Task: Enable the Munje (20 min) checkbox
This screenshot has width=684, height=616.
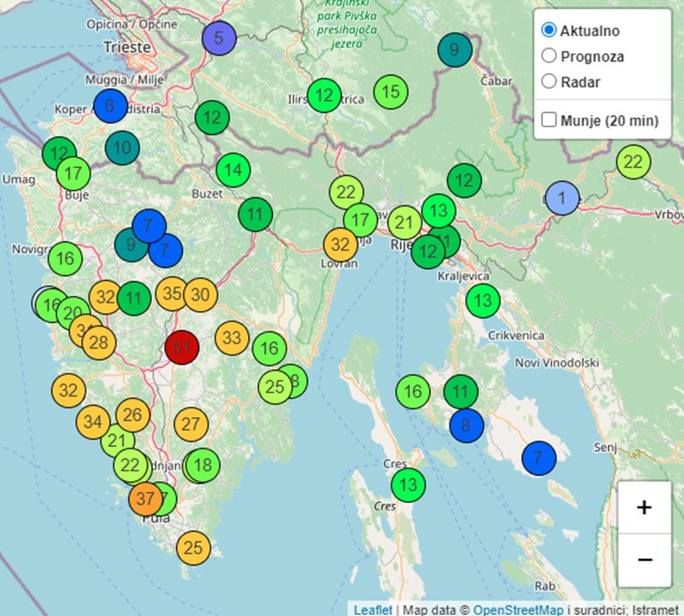Action: point(549,120)
